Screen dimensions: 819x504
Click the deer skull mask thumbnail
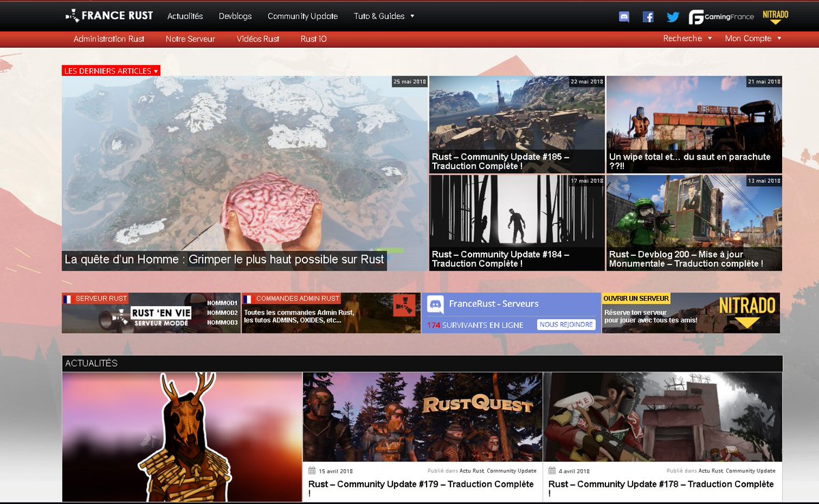[182, 436]
